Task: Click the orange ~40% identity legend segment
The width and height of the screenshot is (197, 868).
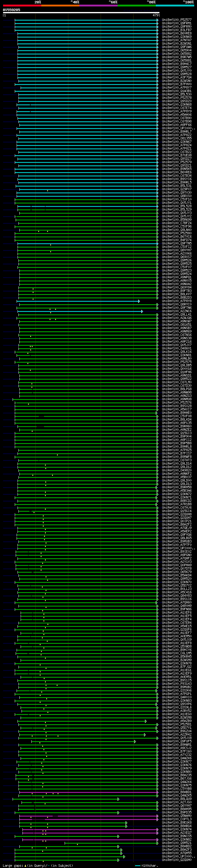Action: pos(60,6)
